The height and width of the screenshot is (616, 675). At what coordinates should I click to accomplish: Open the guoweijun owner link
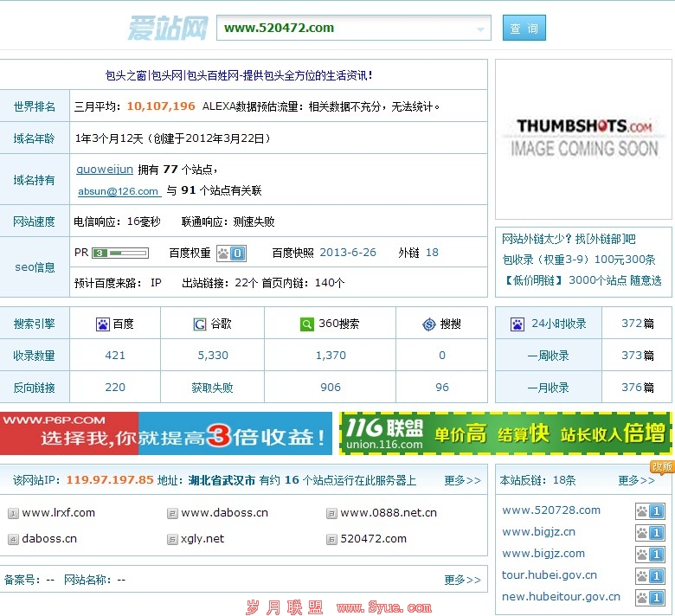(105, 170)
